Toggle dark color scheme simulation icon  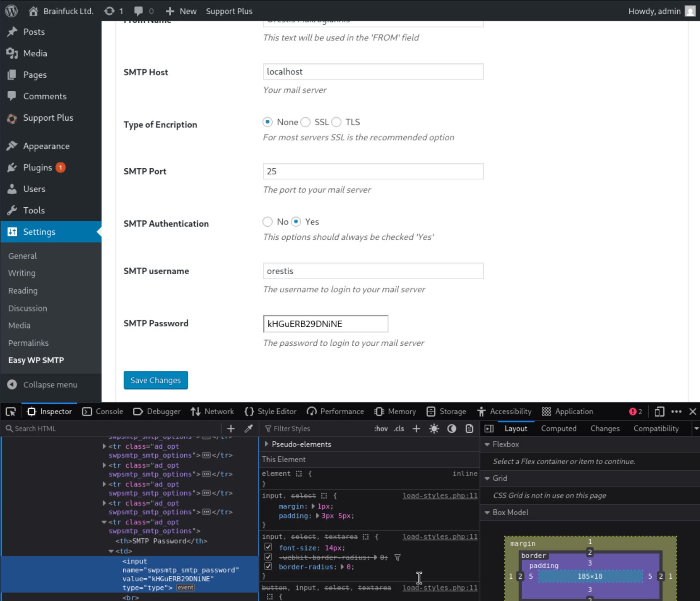point(451,429)
